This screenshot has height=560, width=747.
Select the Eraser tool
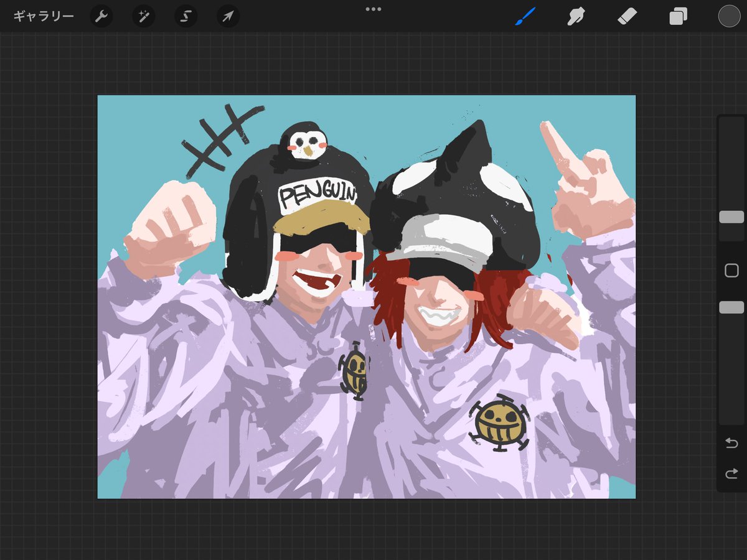[627, 16]
